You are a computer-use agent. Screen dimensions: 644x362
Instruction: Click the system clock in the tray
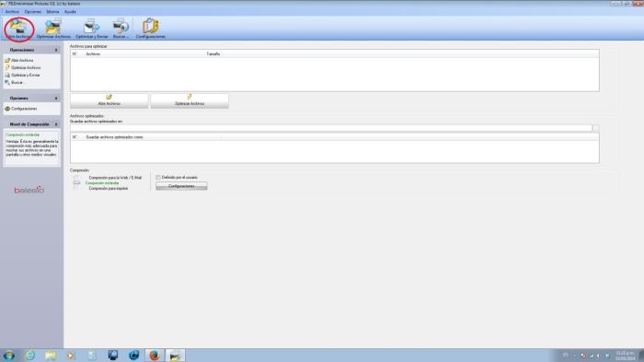pyautogui.click(x=625, y=356)
